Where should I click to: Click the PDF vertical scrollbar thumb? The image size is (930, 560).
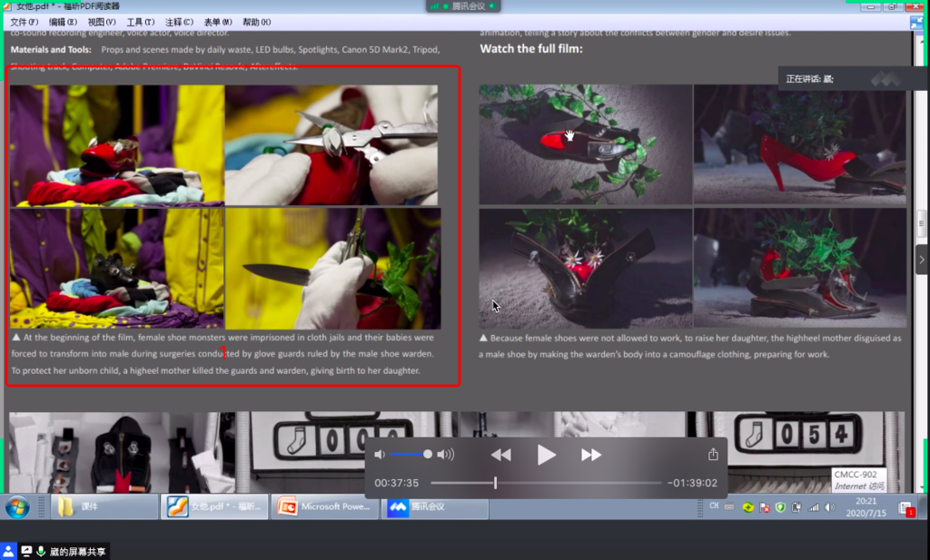coord(921,223)
